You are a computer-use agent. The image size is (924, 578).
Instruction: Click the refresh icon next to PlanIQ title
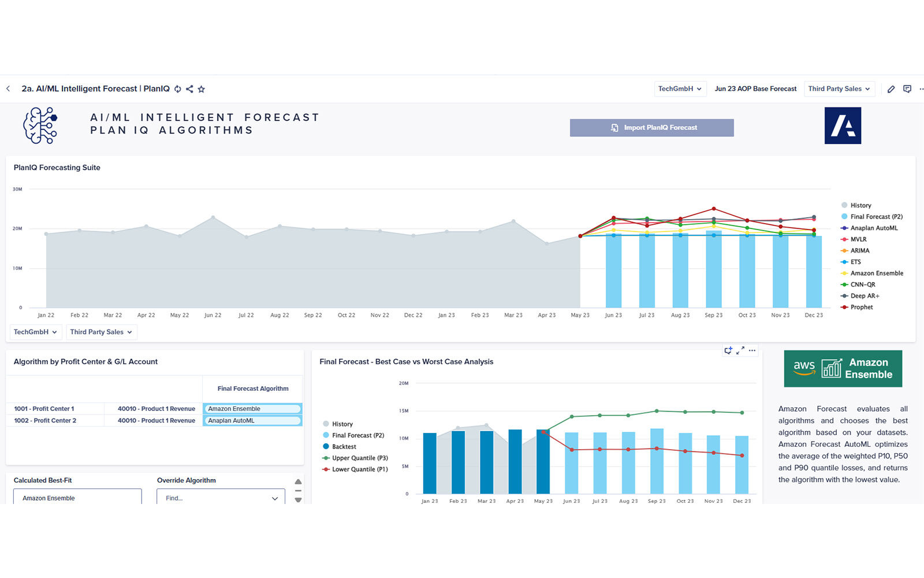tap(178, 89)
